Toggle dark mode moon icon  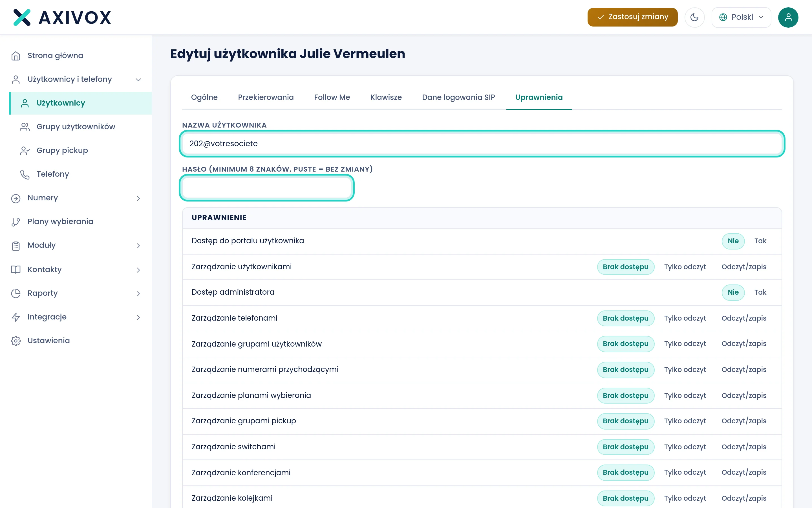click(x=694, y=17)
